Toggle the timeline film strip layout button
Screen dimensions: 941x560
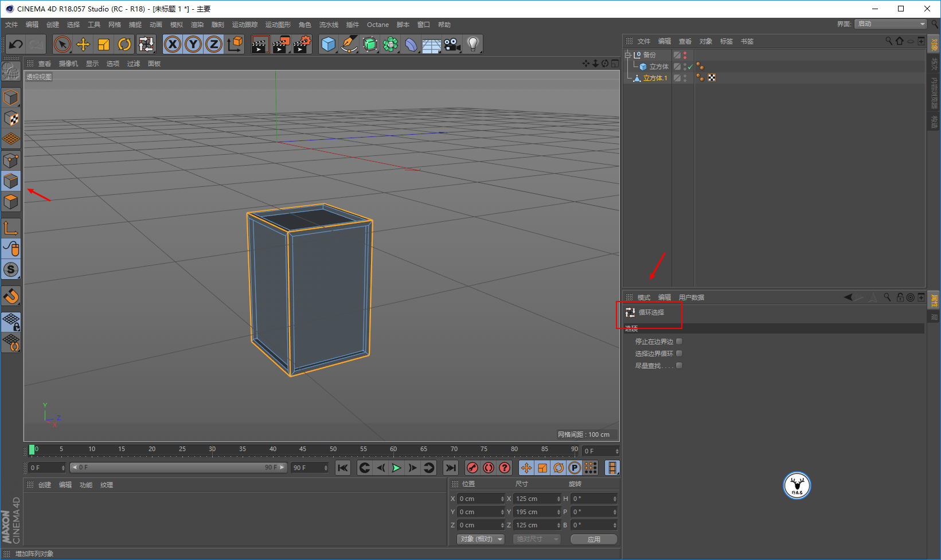click(612, 468)
